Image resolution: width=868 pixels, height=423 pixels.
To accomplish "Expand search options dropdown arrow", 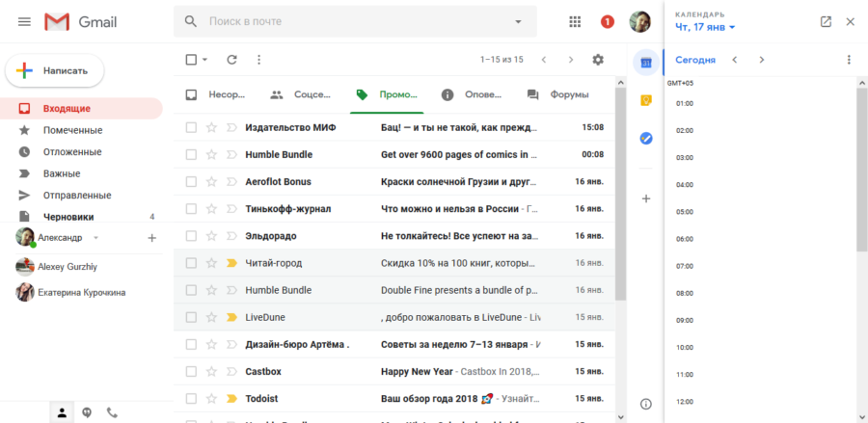I will tap(518, 21).
